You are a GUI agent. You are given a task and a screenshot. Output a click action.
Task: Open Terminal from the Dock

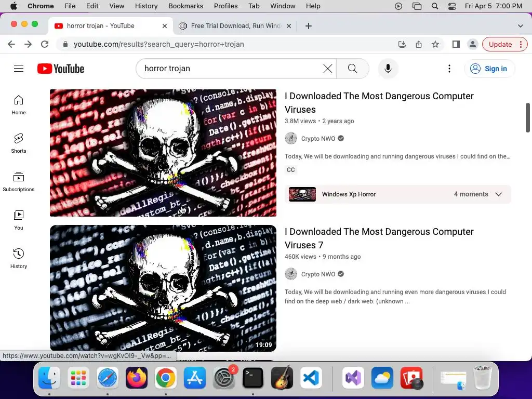click(x=253, y=378)
